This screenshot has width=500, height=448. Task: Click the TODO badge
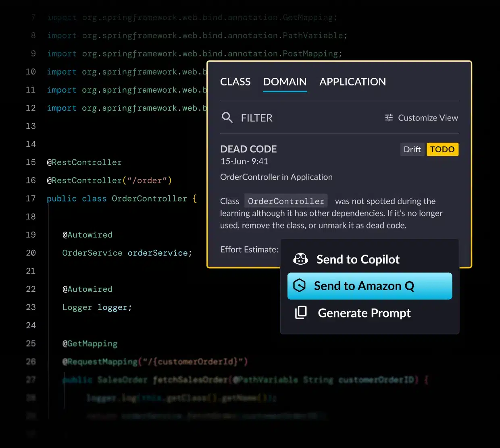coord(442,149)
